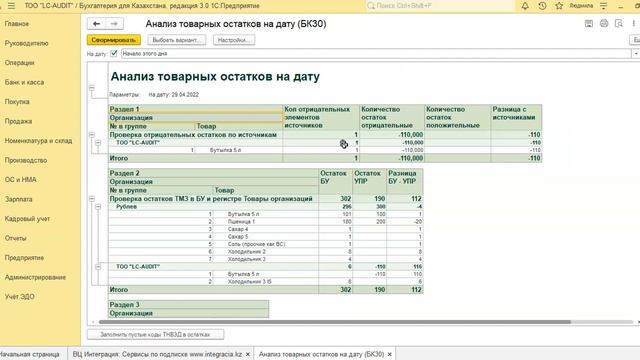Click the 'Настройки...' button
The height and width of the screenshot is (360, 640).
(x=234, y=40)
